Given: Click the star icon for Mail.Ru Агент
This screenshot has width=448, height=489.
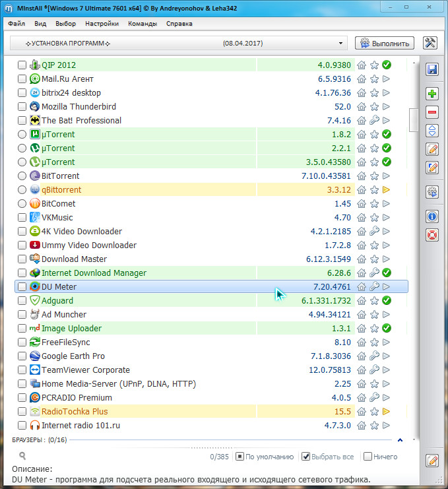Looking at the screenshot, I should pos(374,79).
